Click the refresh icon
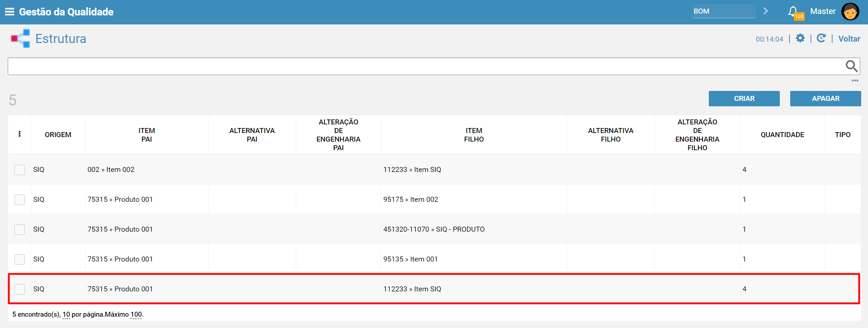The width and height of the screenshot is (868, 328). [821, 38]
